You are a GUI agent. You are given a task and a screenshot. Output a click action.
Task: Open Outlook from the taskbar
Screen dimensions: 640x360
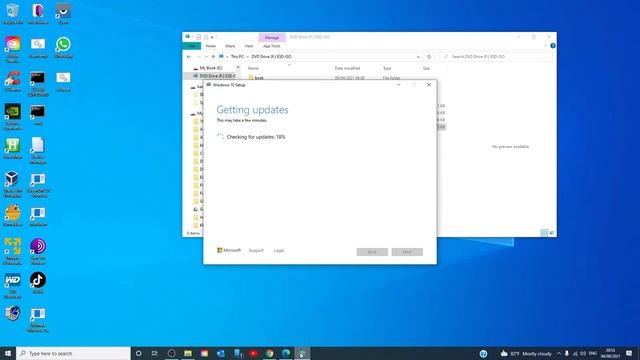click(x=220, y=353)
